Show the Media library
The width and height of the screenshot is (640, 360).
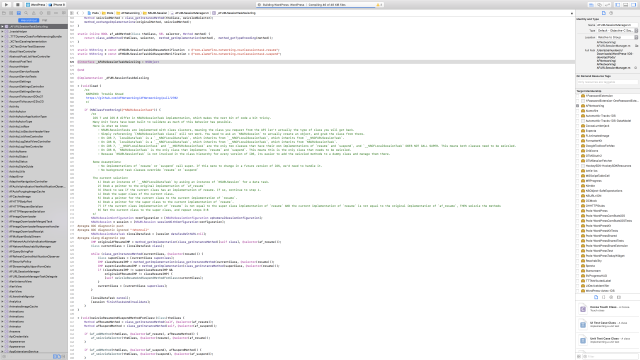point(618,297)
